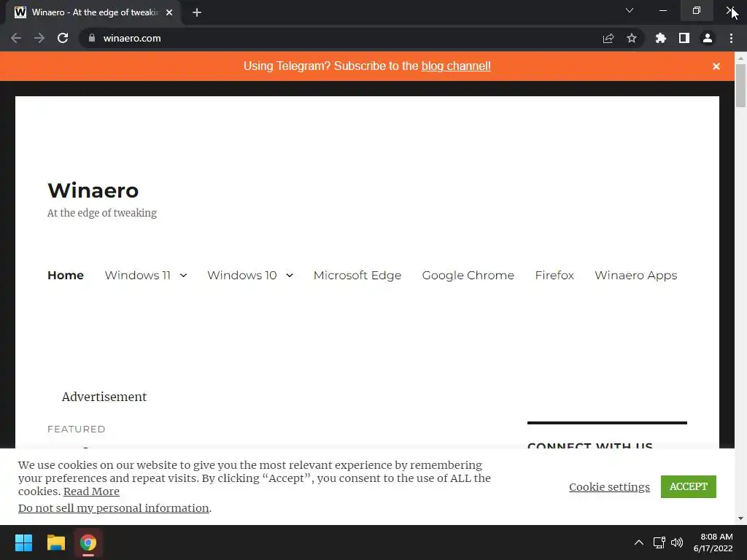Open Cookie settings link
Screen dimensions: 747x560
[609, 486]
